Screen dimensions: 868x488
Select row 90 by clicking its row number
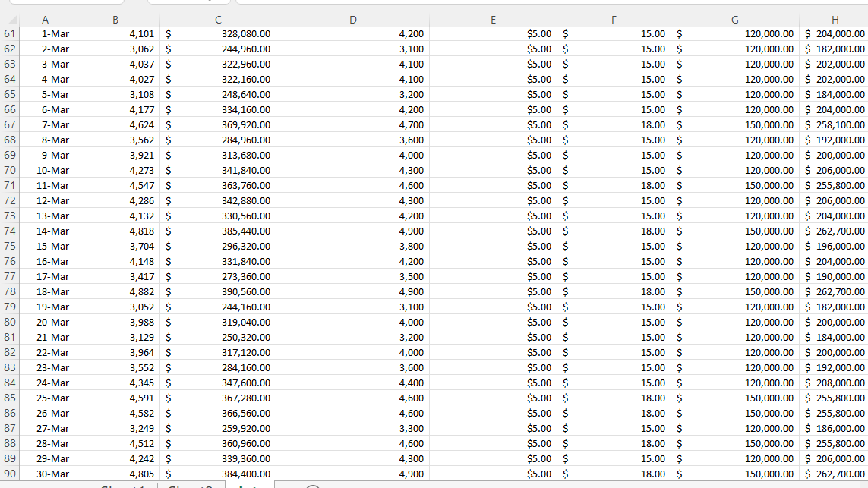click(8, 474)
